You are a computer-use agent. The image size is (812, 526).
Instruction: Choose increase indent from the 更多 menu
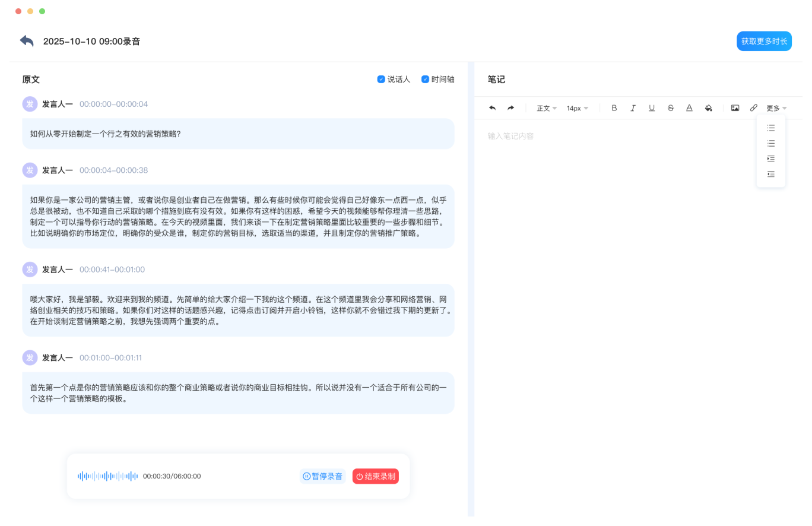(x=770, y=159)
